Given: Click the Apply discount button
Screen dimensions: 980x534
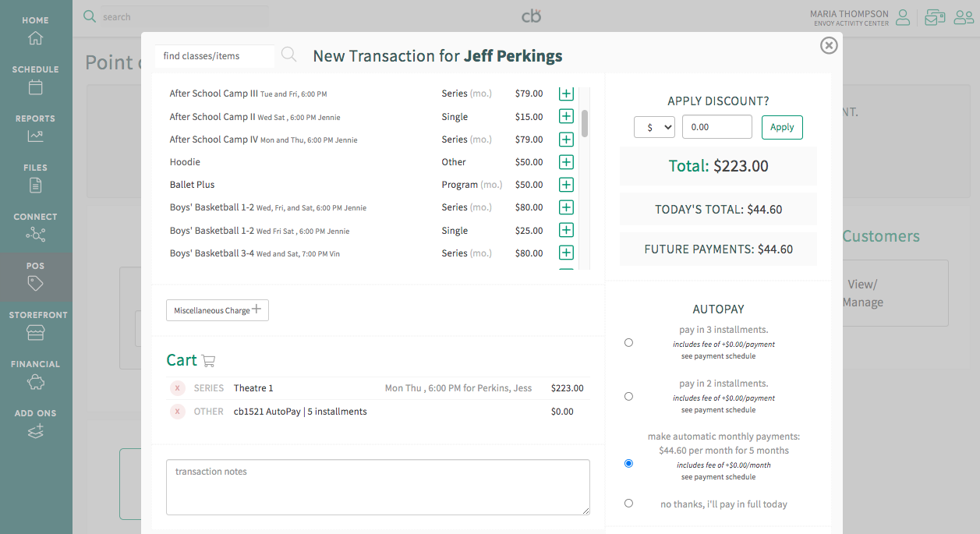Looking at the screenshot, I should tap(781, 127).
